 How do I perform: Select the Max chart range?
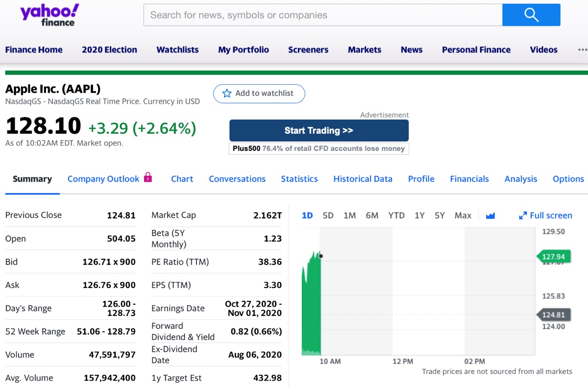[463, 216]
